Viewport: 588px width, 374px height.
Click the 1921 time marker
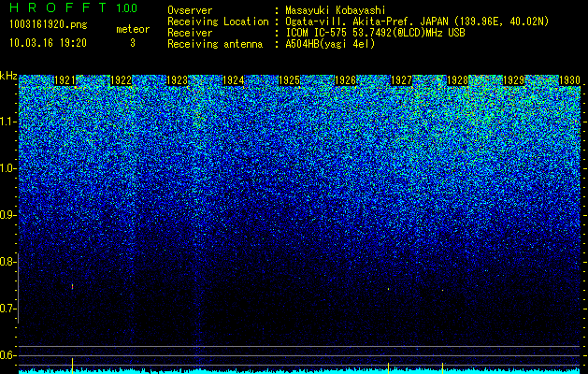(65, 80)
